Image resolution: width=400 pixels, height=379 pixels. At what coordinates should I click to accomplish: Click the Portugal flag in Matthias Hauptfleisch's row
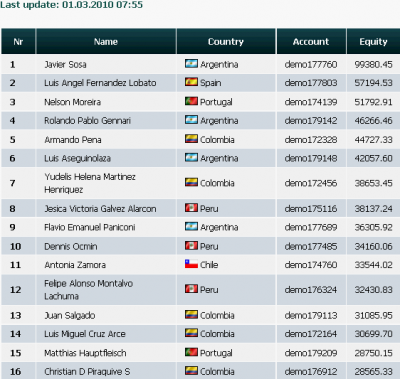coord(191,352)
